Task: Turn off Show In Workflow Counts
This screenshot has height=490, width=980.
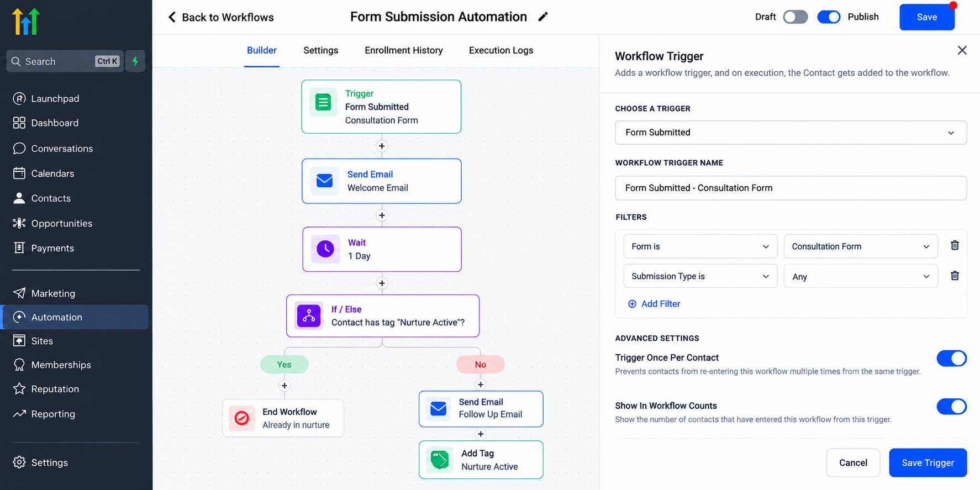Action: tap(951, 407)
